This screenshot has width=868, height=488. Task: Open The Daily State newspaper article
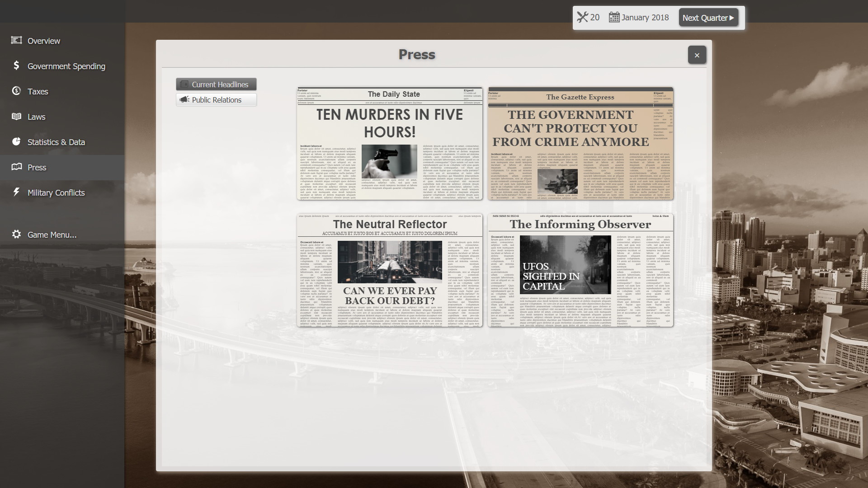389,143
